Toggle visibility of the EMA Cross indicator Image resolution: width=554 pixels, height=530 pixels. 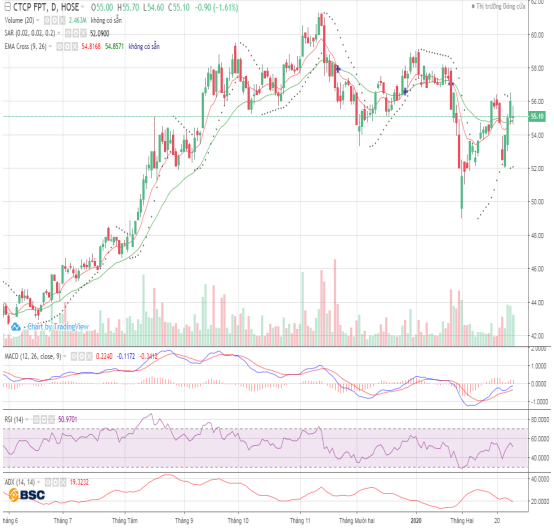tap(59, 46)
